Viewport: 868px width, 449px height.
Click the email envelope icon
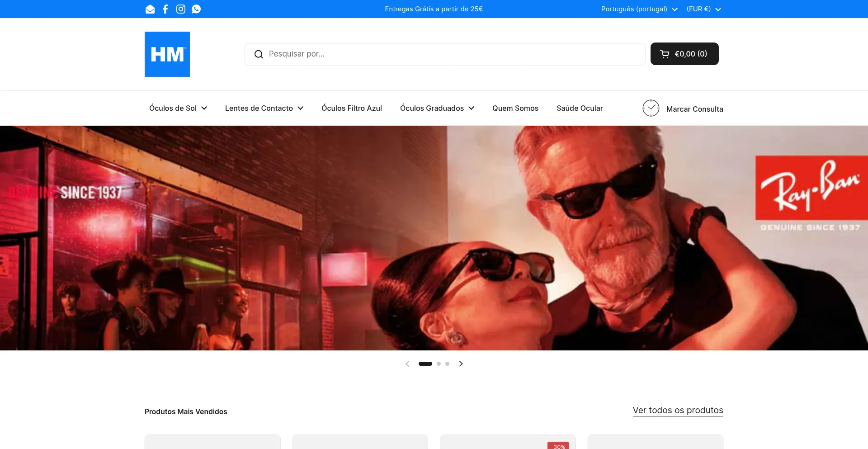(x=150, y=9)
